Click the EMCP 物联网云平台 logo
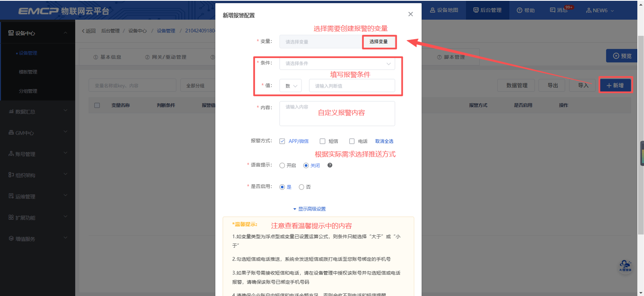 click(63, 11)
